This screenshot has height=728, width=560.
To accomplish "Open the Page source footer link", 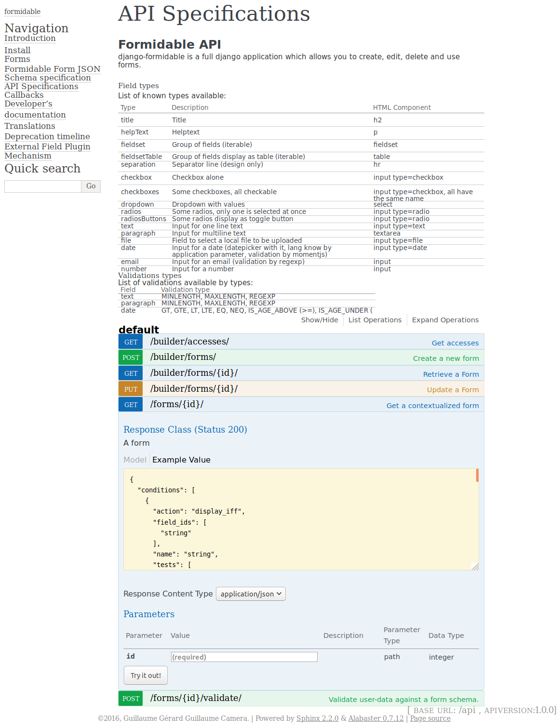I will (430, 718).
